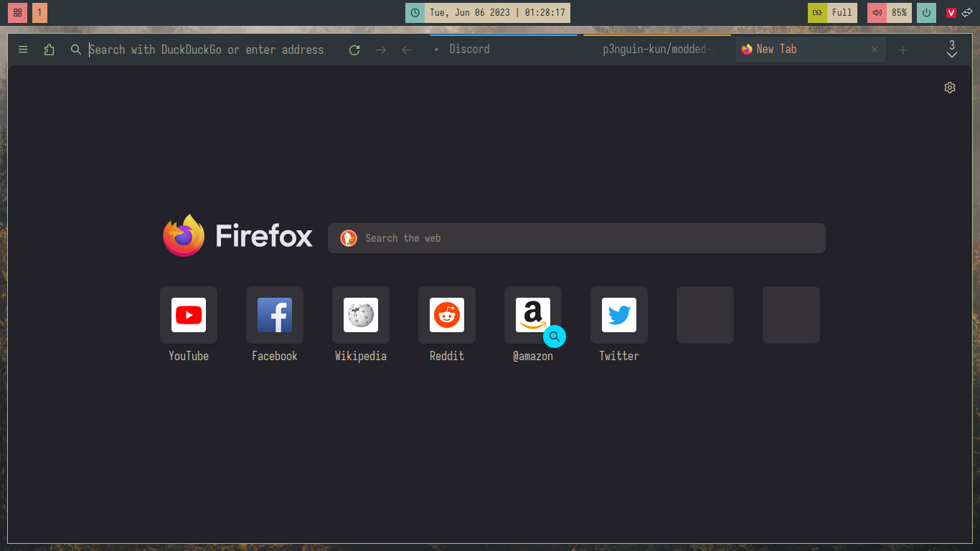This screenshot has width=980, height=551.
Task: Click the DuckDuckGo icon in search box
Action: tap(348, 238)
